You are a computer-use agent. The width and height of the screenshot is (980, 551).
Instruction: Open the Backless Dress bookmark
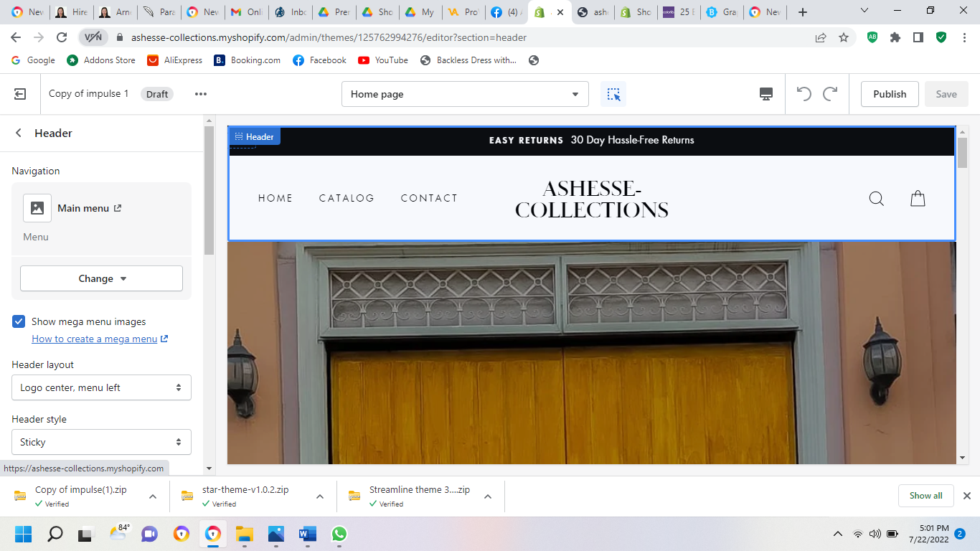pos(468,60)
